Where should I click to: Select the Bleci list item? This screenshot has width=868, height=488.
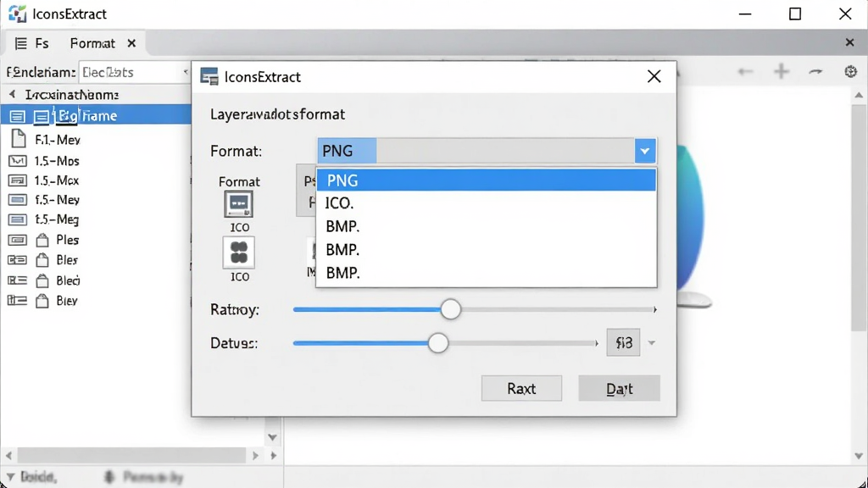coord(68,280)
